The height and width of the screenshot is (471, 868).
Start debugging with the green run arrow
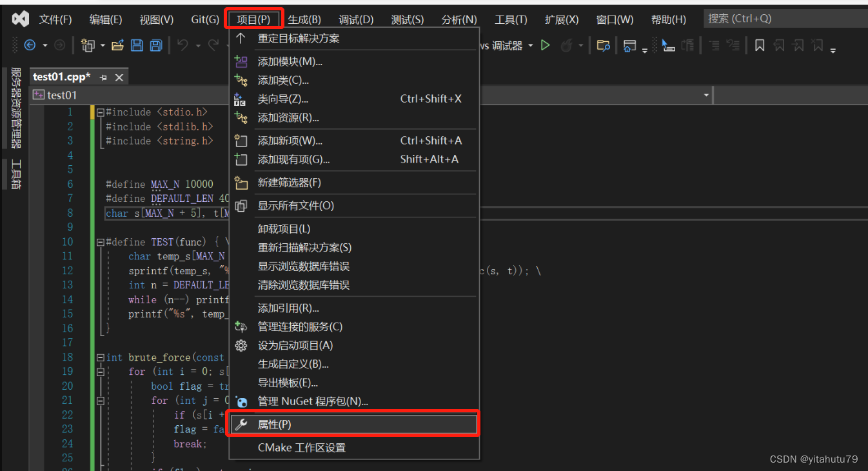545,45
